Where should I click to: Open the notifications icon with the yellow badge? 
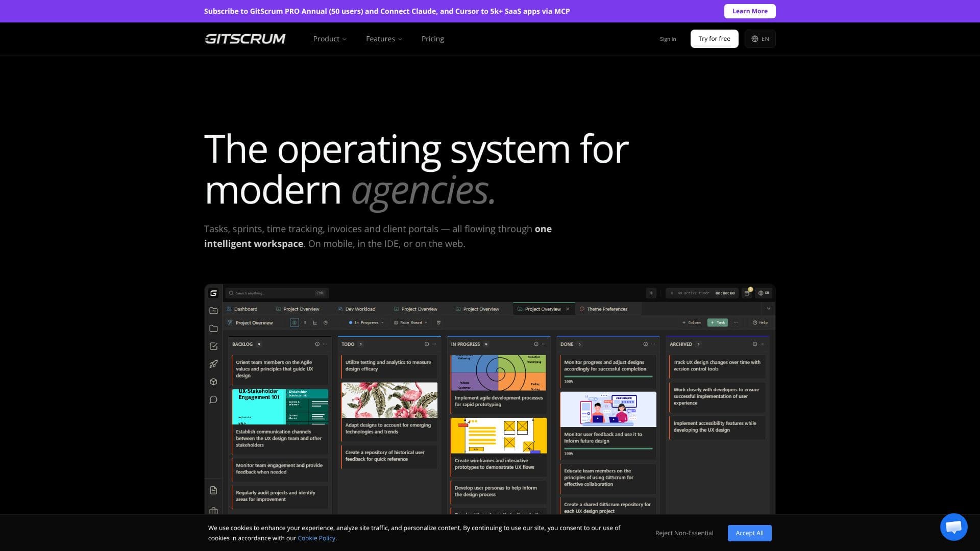click(747, 293)
